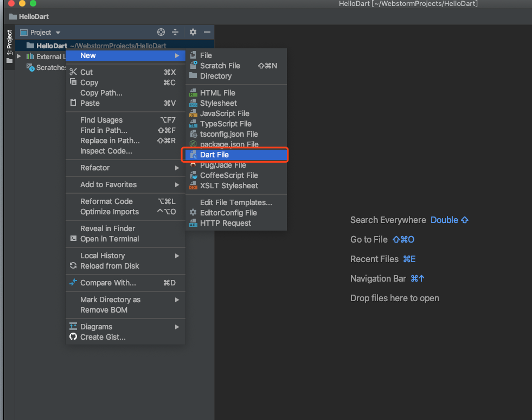This screenshot has width=532, height=420.
Task: Click the green macOS zoom button
Action: tap(33, 3)
